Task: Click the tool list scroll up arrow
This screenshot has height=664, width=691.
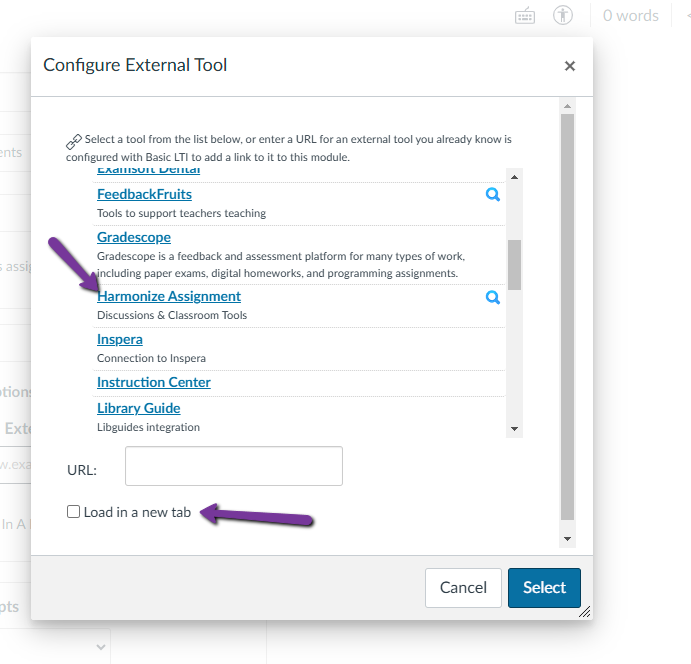Action: tap(515, 177)
